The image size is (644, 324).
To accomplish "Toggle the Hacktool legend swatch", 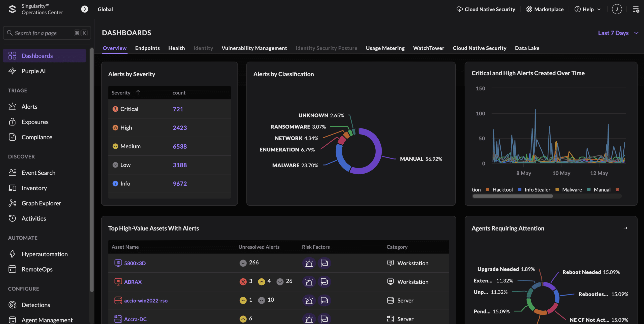I will [487, 189].
